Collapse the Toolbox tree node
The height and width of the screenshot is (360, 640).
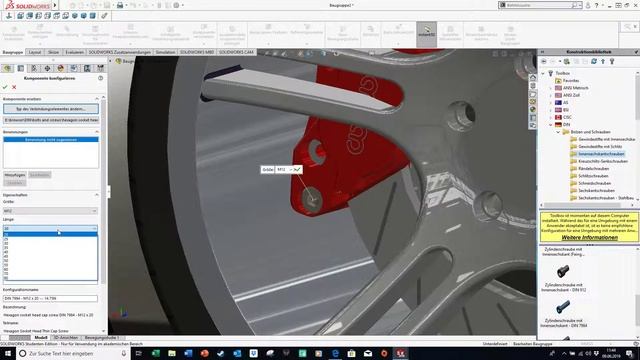click(543, 73)
